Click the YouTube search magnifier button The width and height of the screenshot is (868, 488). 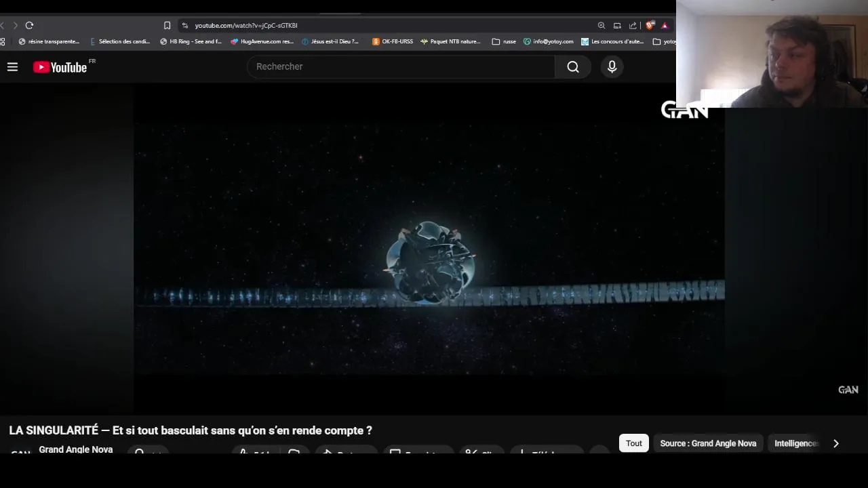[x=573, y=66]
